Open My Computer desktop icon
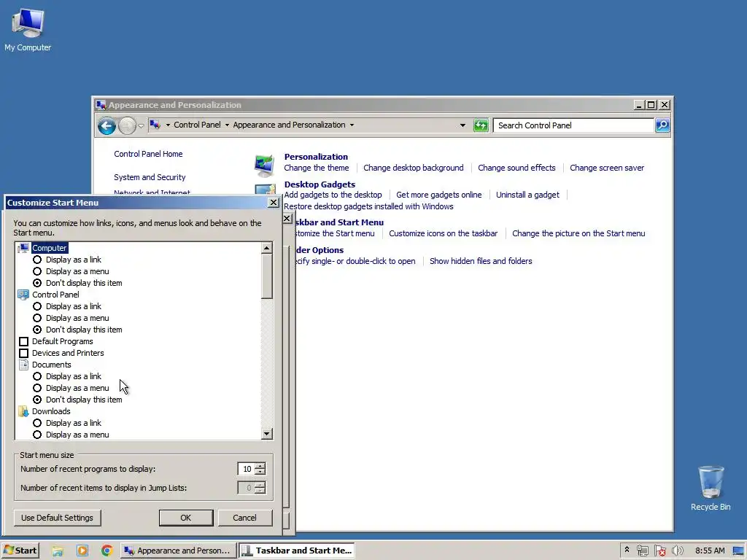This screenshot has width=747, height=560. [x=28, y=29]
